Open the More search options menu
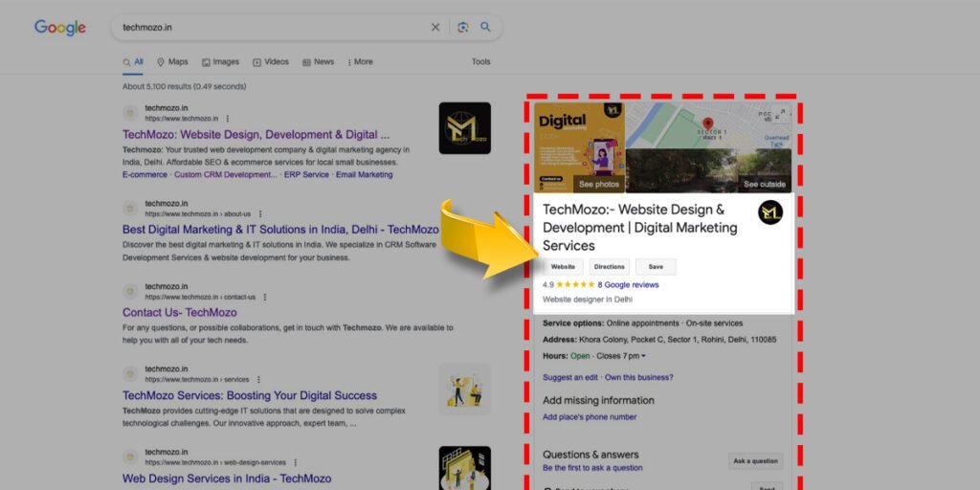This screenshot has width=980, height=490. point(360,62)
